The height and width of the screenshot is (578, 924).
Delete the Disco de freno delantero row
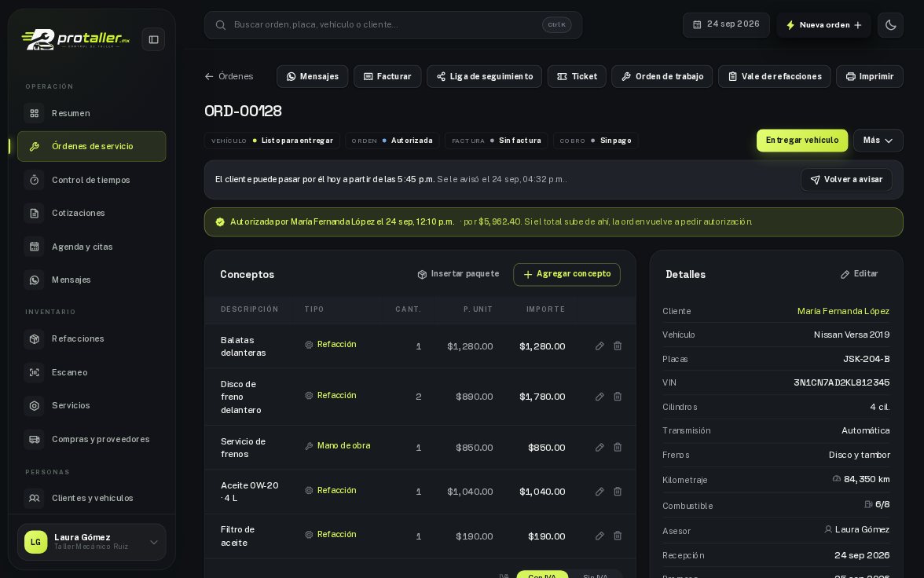tap(618, 397)
